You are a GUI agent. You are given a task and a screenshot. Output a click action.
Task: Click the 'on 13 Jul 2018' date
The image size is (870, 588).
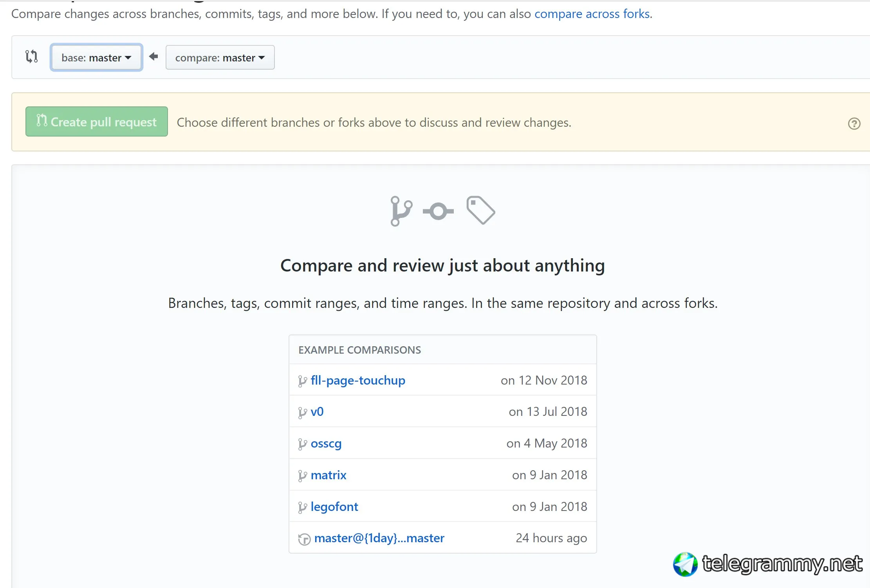548,412
